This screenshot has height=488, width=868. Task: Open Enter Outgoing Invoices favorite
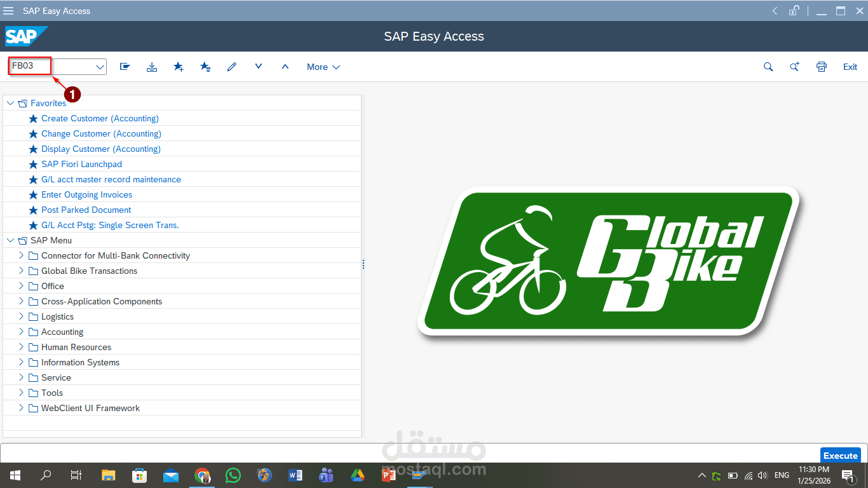[86, 194]
